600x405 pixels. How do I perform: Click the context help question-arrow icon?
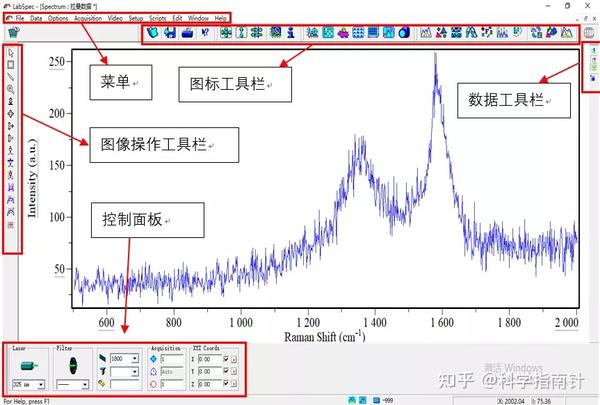point(205,33)
